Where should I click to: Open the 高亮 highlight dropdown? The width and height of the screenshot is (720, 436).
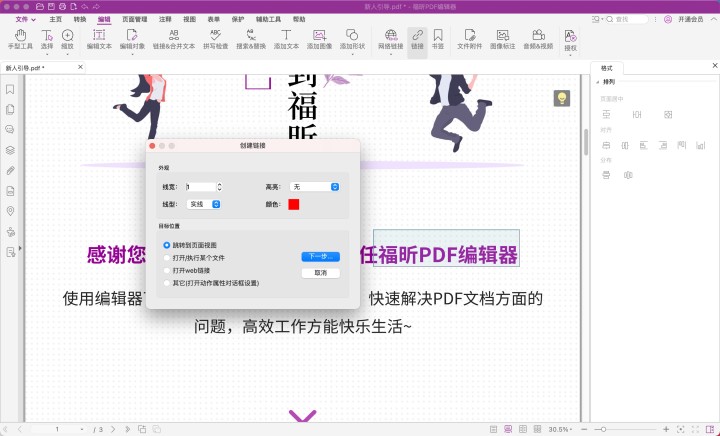314,187
